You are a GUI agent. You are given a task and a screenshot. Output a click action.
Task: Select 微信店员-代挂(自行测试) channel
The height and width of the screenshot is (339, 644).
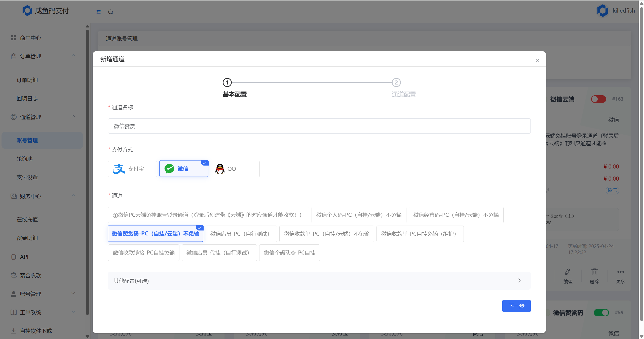[219, 253]
